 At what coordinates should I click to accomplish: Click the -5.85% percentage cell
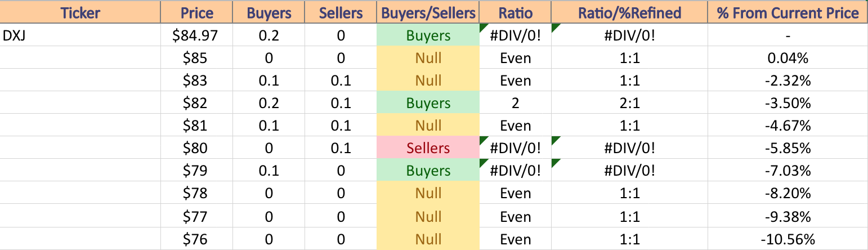[788, 148]
